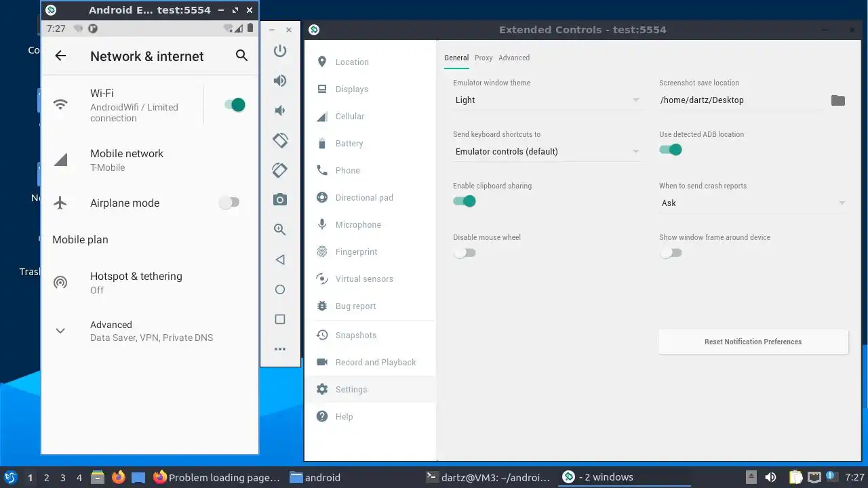868x488 pixels.
Task: Toggle Airplane mode switch
Action: pos(229,202)
